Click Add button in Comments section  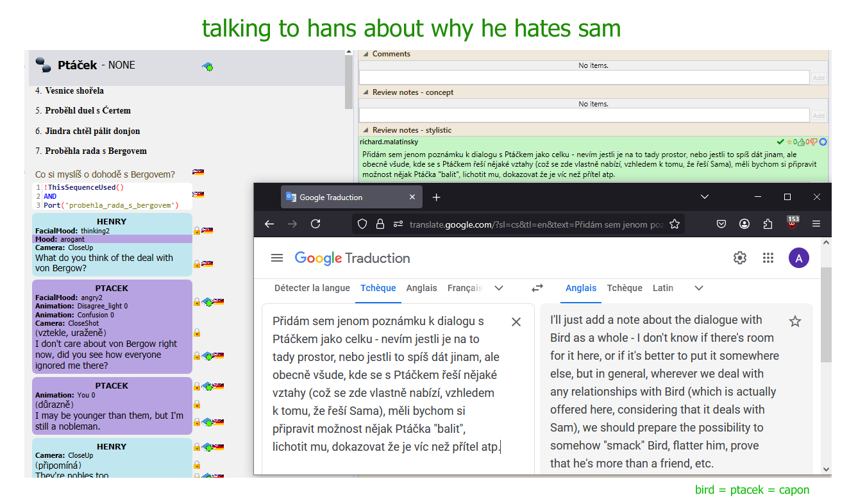[x=818, y=78]
